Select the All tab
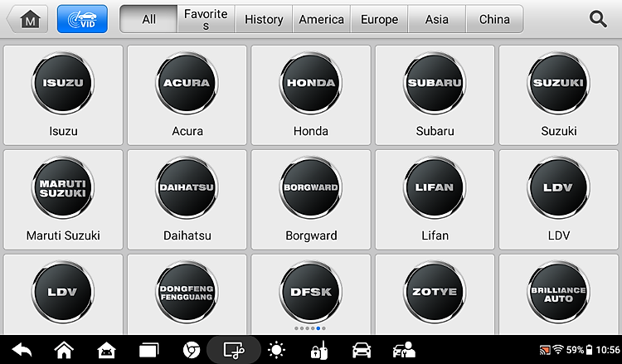Screen dimensions: 622x364 (x=149, y=19)
